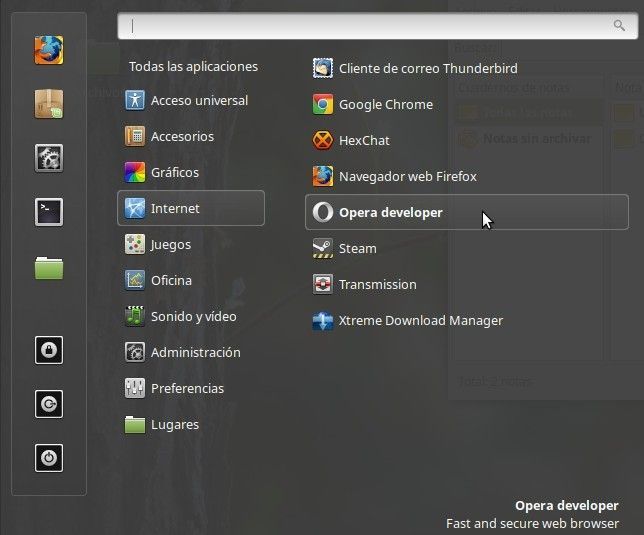Click the Sonido y vídeo icon
Viewport: 644px width, 535px height.
(x=135, y=316)
